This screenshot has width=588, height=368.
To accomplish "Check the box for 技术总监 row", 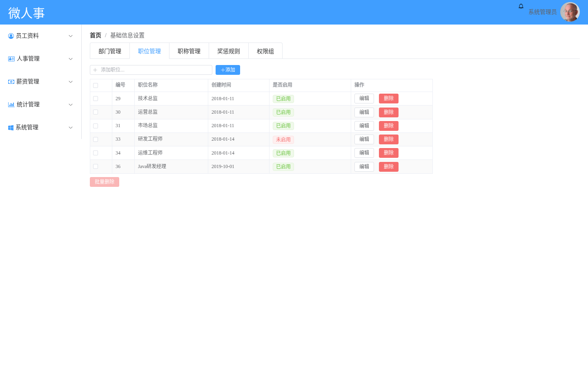I will (96, 99).
